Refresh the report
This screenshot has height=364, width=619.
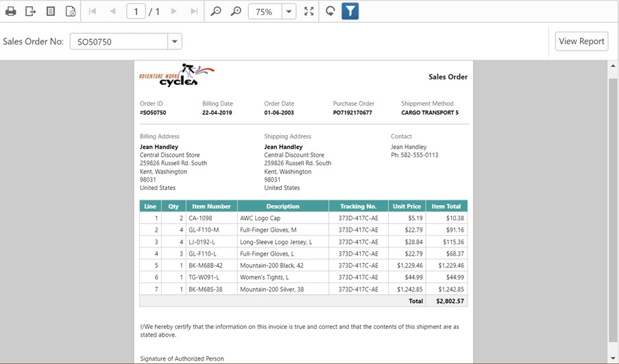330,12
